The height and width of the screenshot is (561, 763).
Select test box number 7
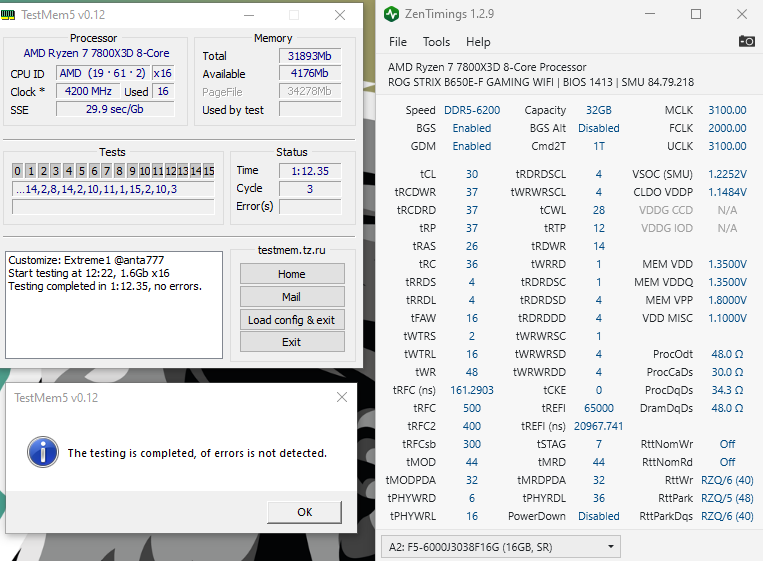(107, 171)
